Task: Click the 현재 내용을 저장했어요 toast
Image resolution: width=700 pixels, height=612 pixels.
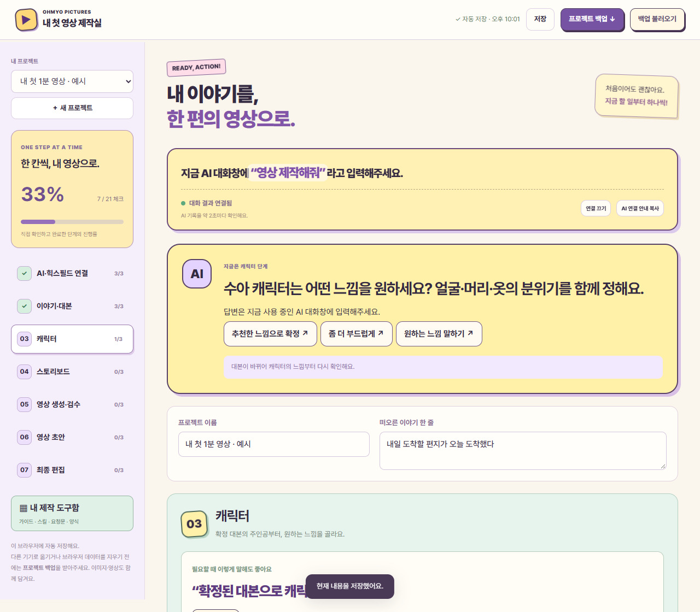Action: (x=350, y=586)
